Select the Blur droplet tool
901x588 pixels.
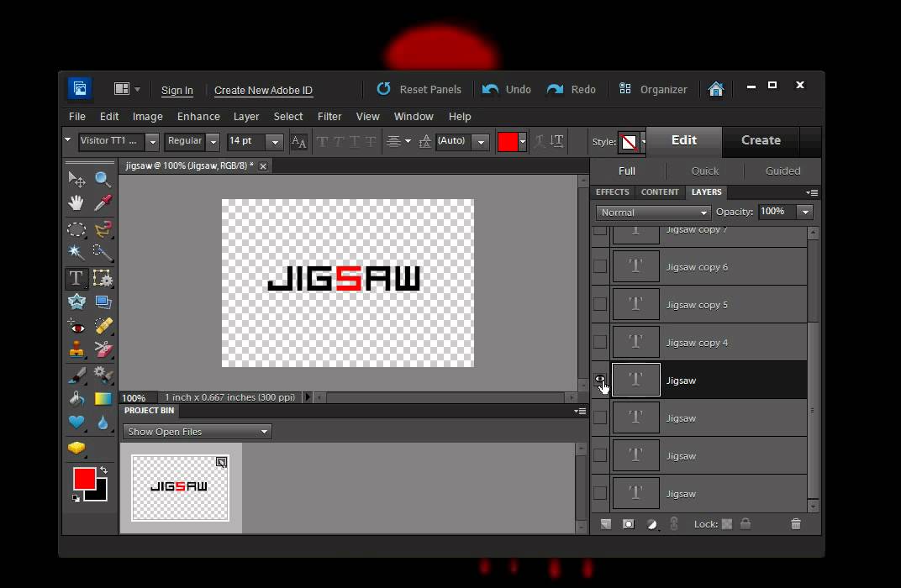click(x=103, y=423)
